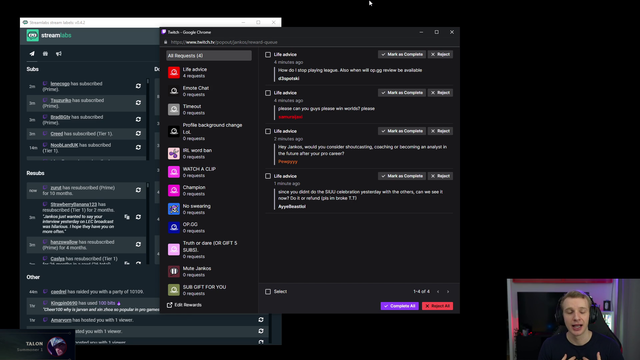Select the Life advice reward icon
The height and width of the screenshot is (360, 640).
coord(173,72)
